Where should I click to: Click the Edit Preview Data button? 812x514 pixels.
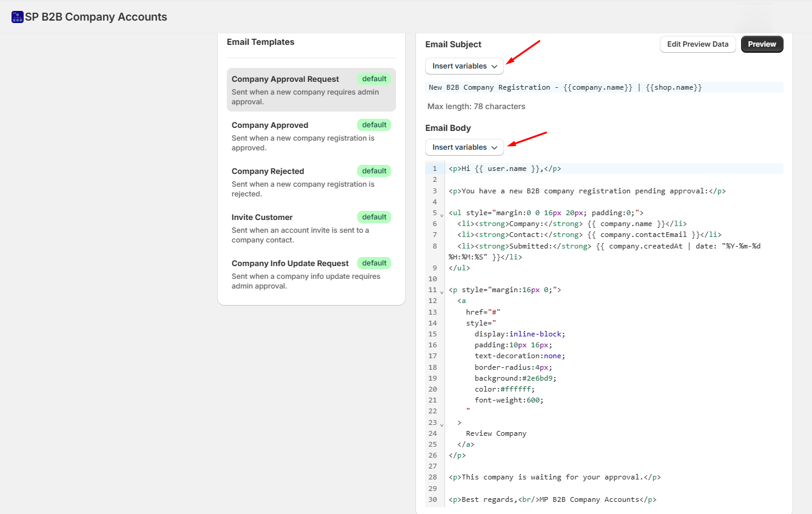pos(697,44)
